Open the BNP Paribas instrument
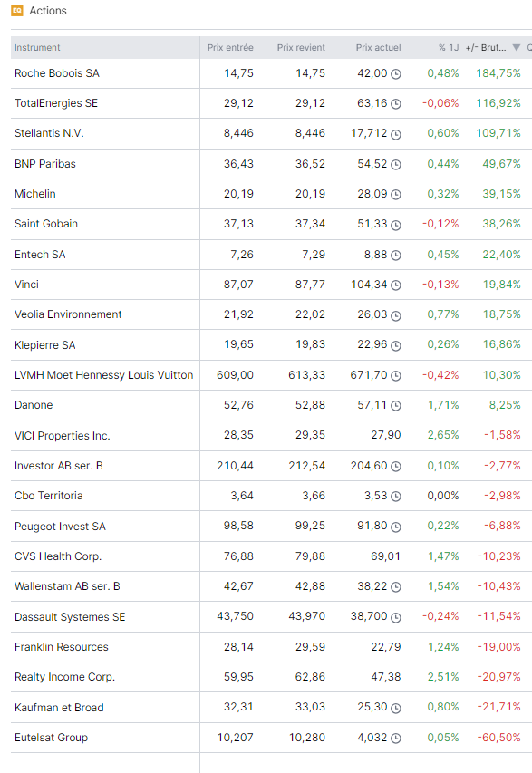The image size is (532, 773). click(x=45, y=164)
